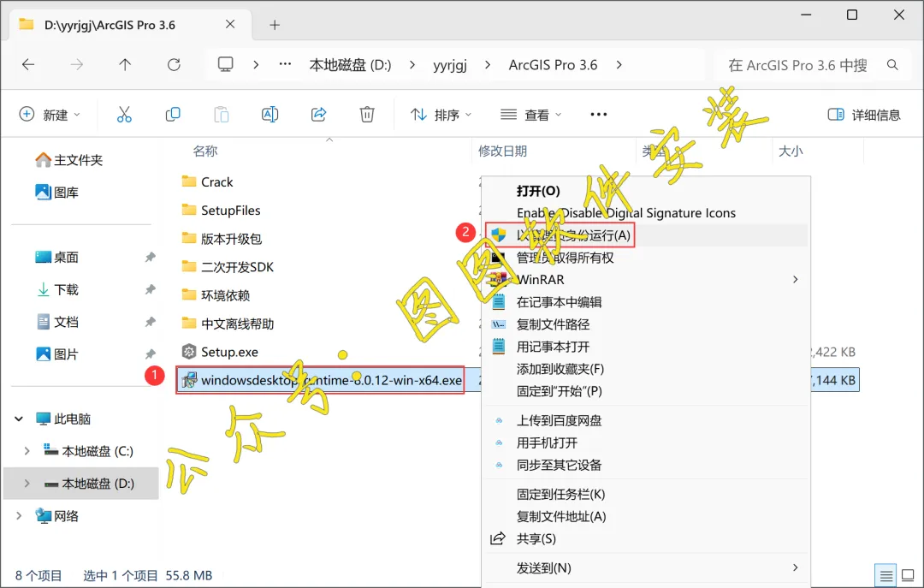Open the 排序 sort dropdown
The width and height of the screenshot is (924, 588).
coord(441,115)
